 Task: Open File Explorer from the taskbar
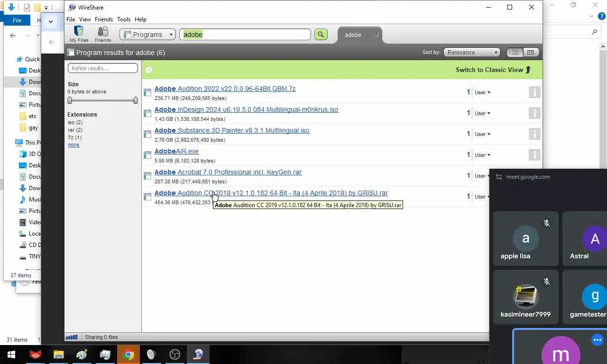point(58,355)
